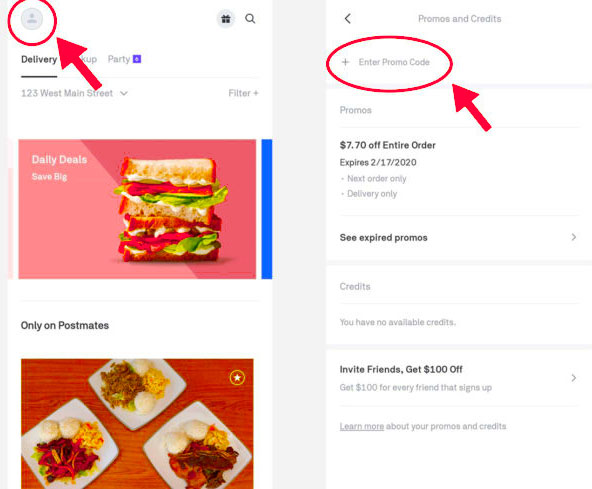Open the three plates restaurant photo
This screenshot has height=489, width=592.
point(137,424)
